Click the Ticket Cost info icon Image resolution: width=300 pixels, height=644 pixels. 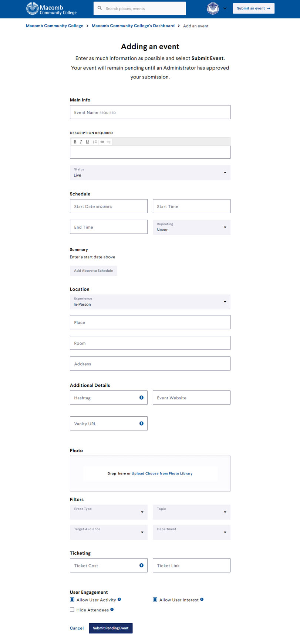(x=141, y=565)
